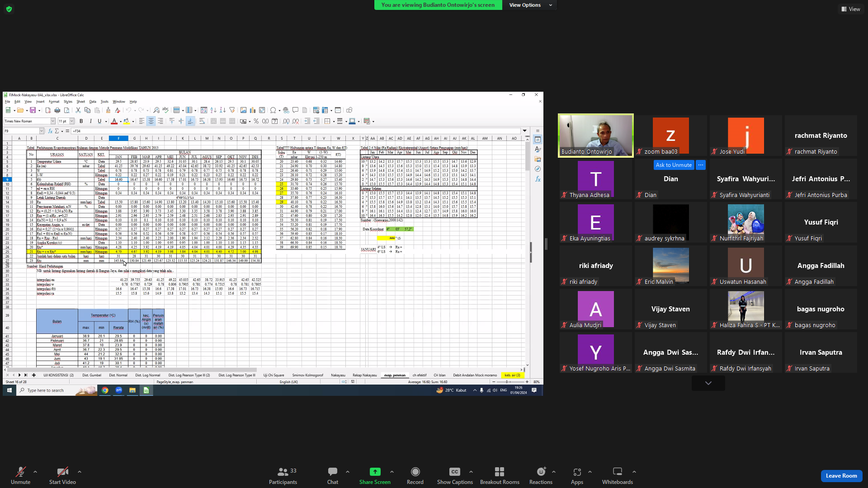Click the Export as PDF icon
This screenshot has width=868, height=488.
tap(48, 110)
